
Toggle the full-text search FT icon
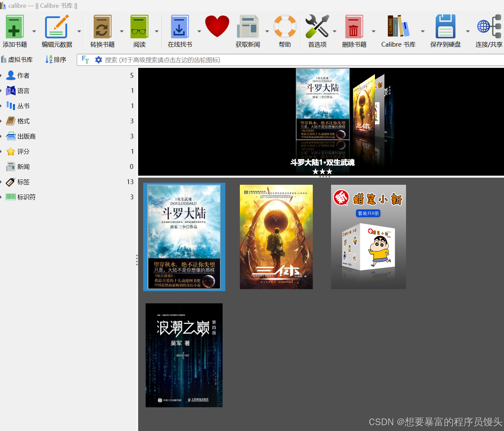point(85,60)
